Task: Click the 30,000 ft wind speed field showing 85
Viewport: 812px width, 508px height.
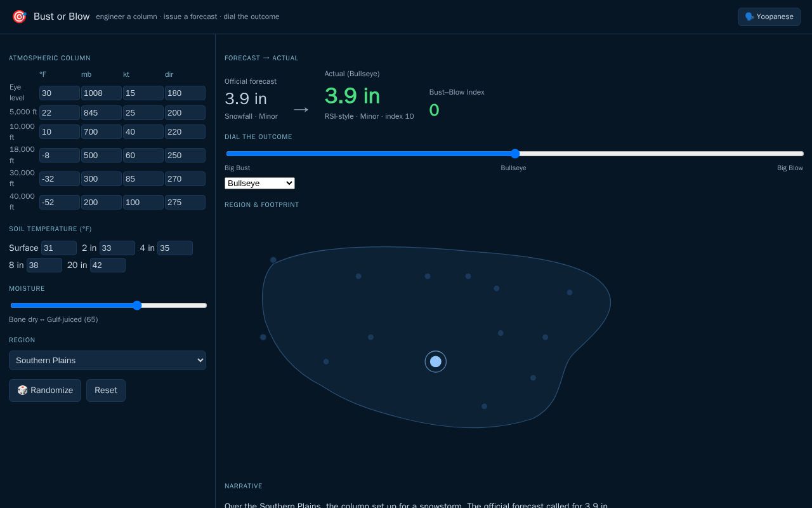Action: pyautogui.click(x=143, y=179)
